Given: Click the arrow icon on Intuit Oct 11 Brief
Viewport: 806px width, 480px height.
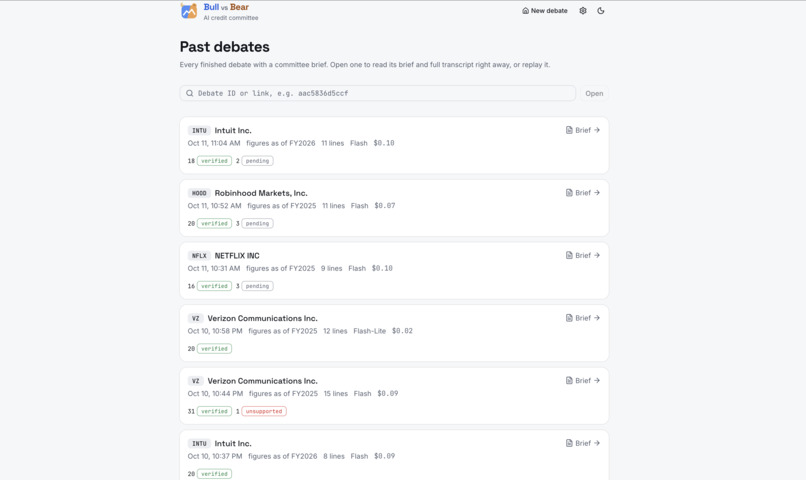Looking at the screenshot, I should pos(597,130).
